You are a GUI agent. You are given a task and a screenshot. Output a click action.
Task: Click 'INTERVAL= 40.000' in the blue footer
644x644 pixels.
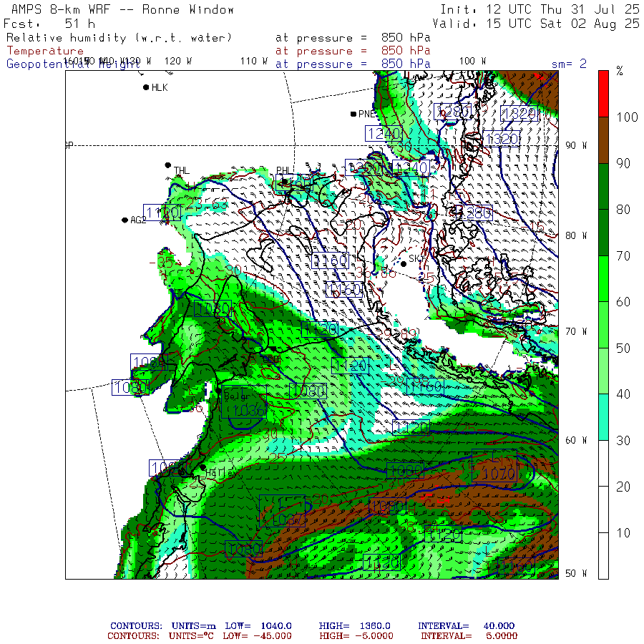[466, 626]
